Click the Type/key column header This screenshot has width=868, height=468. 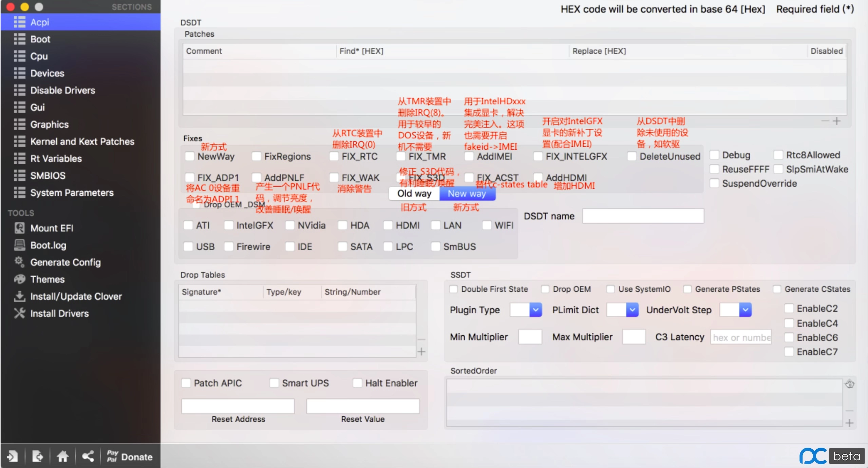pos(292,292)
